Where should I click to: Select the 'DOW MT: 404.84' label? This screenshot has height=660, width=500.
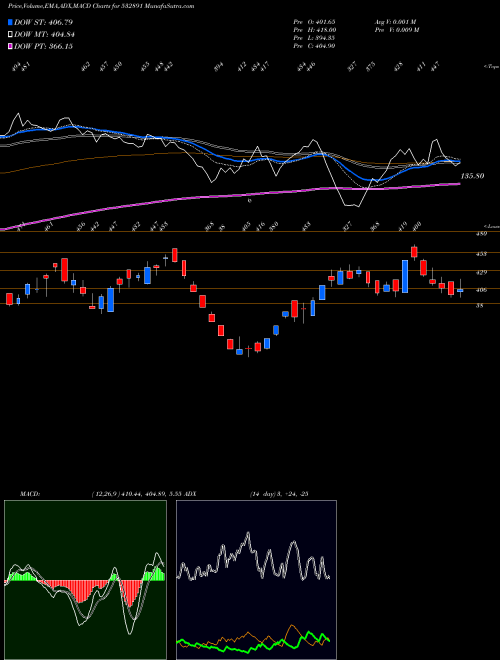tap(45, 34)
